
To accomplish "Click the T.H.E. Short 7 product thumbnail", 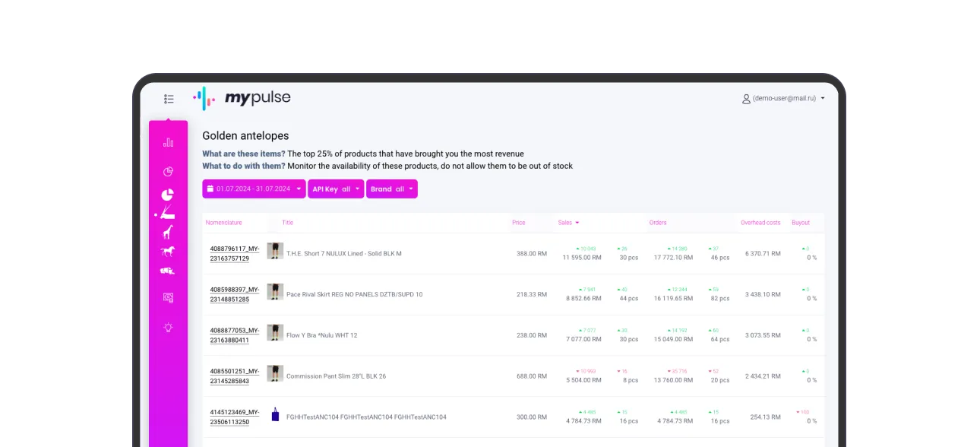I will [x=275, y=252].
